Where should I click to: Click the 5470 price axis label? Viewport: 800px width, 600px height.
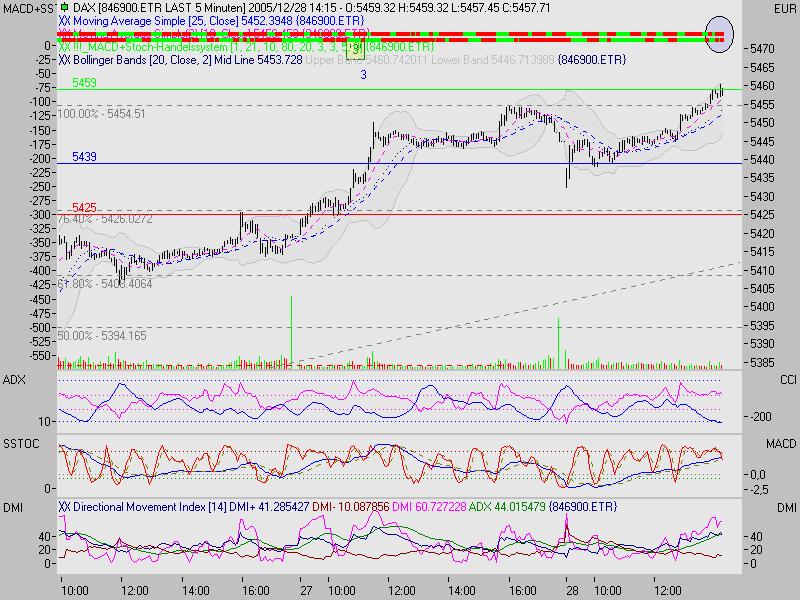762,49
